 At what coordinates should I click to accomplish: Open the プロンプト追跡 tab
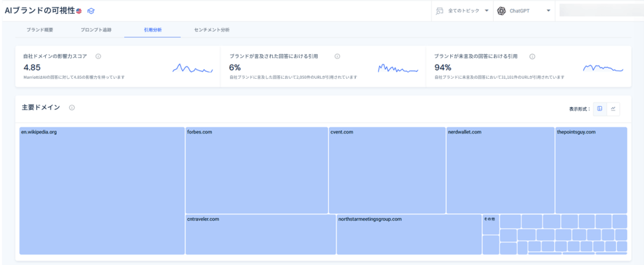pos(96,30)
